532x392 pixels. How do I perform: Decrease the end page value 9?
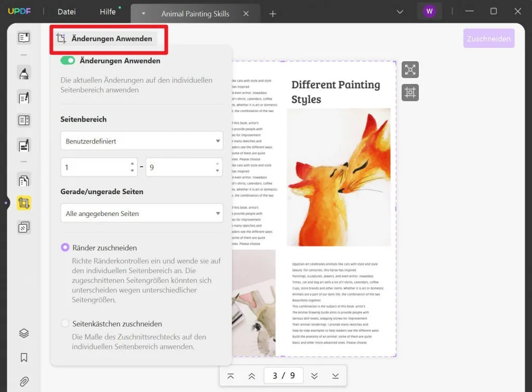click(x=217, y=171)
